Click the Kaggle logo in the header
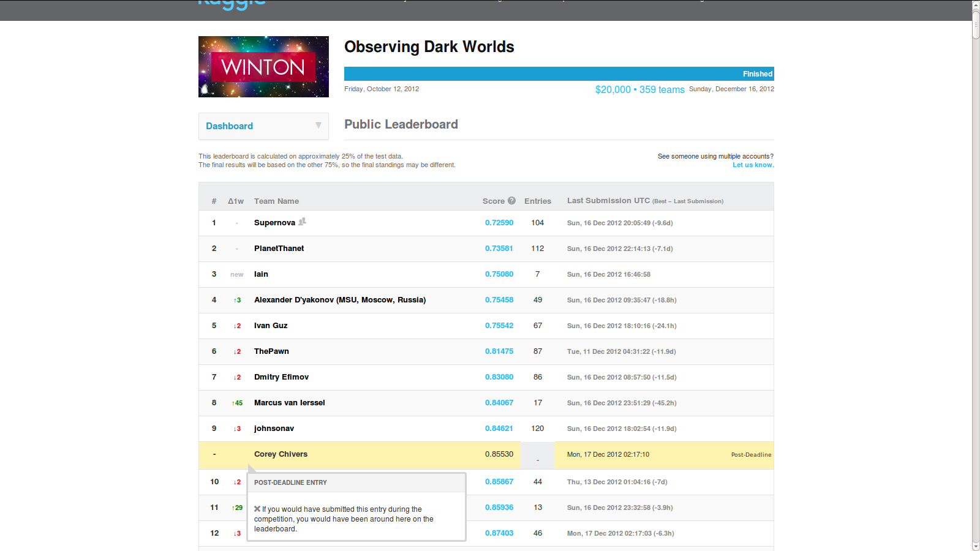 point(232,4)
